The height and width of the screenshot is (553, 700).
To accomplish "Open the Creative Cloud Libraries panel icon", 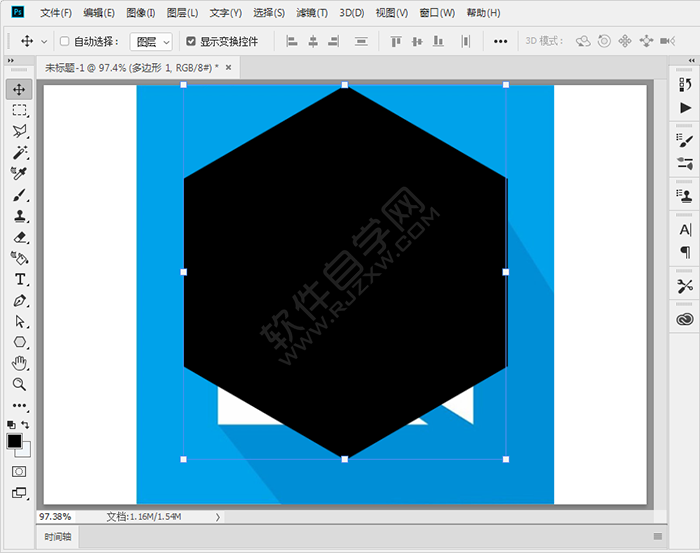I will coord(685,319).
